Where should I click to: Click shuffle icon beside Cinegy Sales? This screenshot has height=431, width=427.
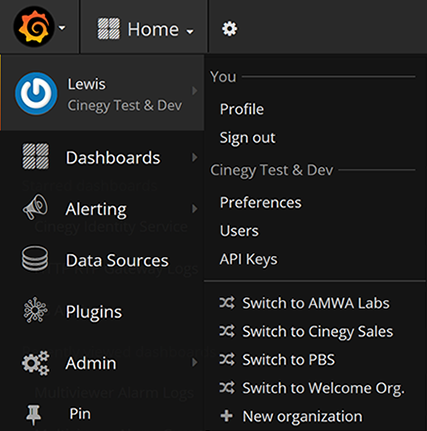click(227, 331)
